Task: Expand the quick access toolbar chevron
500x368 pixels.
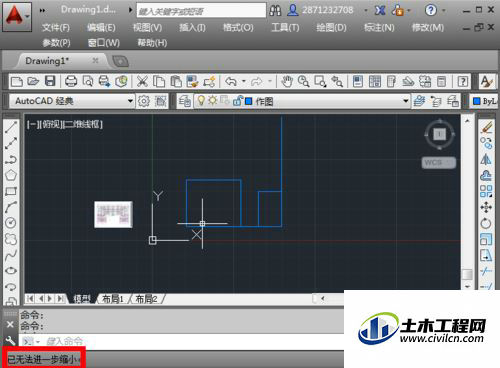Action: tap(42, 10)
